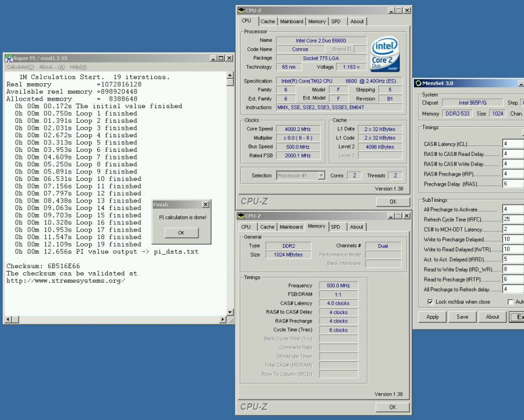
Task: Click the RAS# to CAS# Read Delay field in MemSet
Action: 513,154
